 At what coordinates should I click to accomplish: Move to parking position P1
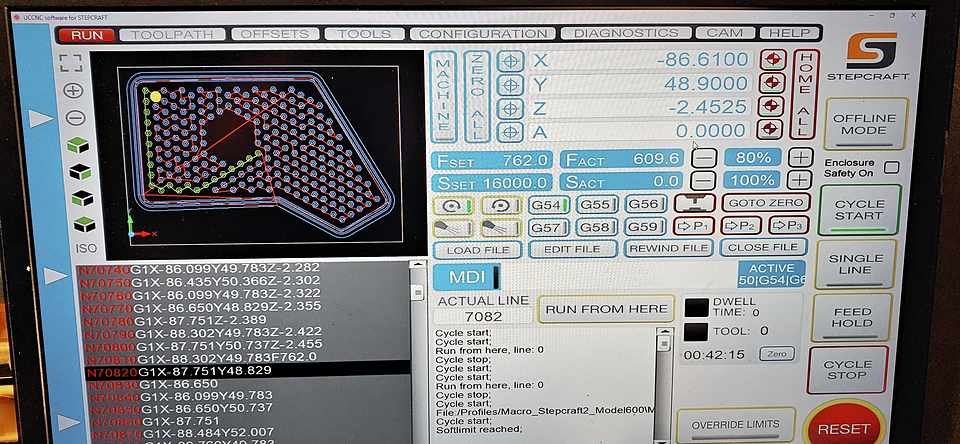[694, 225]
